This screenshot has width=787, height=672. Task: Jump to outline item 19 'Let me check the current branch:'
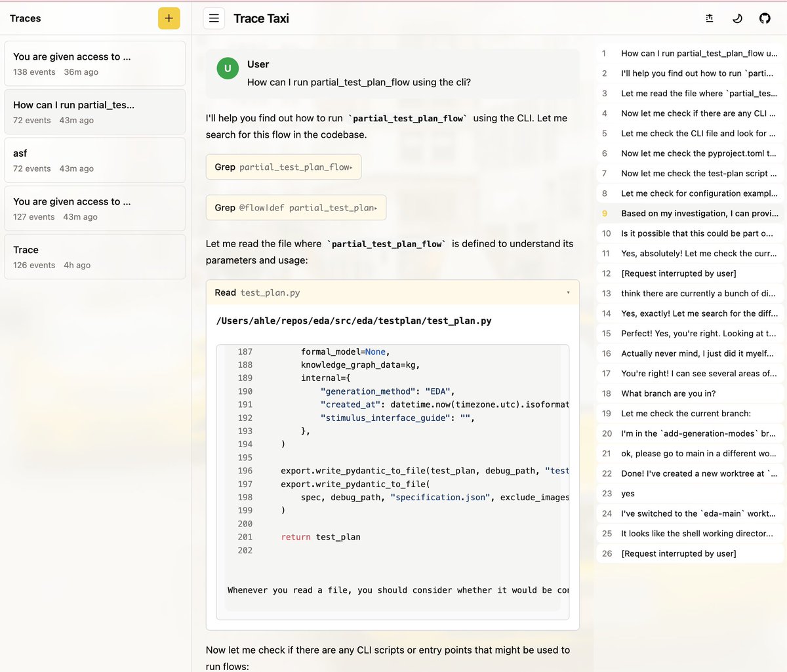[690, 413]
